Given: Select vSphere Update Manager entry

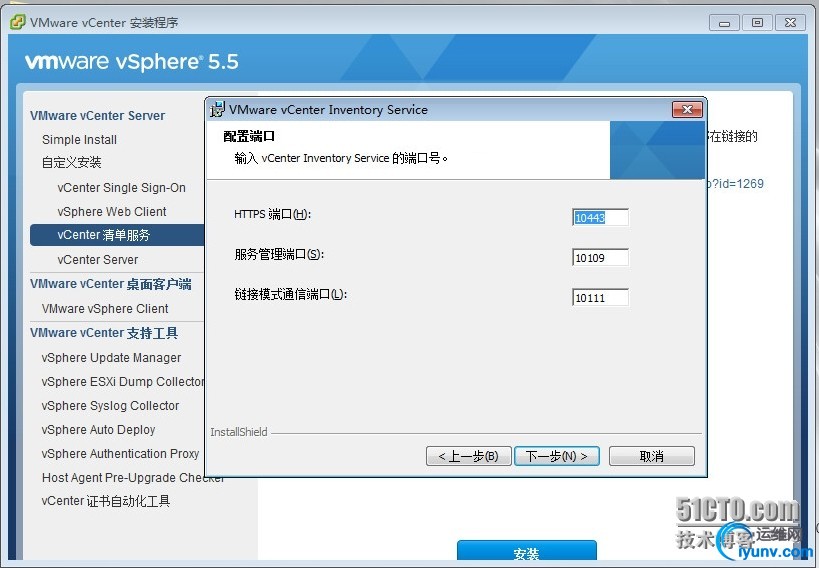Looking at the screenshot, I should (x=111, y=358).
